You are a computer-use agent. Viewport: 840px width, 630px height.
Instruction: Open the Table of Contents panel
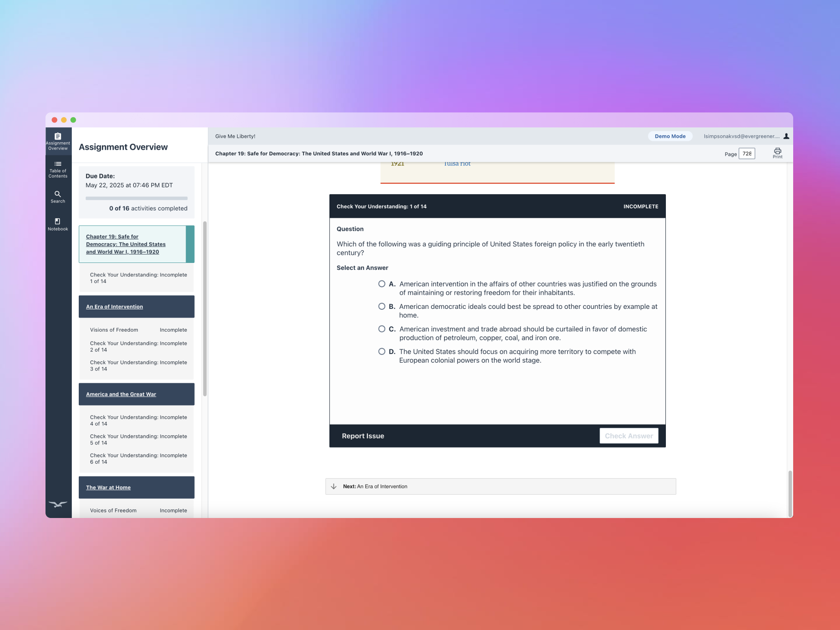click(57, 169)
